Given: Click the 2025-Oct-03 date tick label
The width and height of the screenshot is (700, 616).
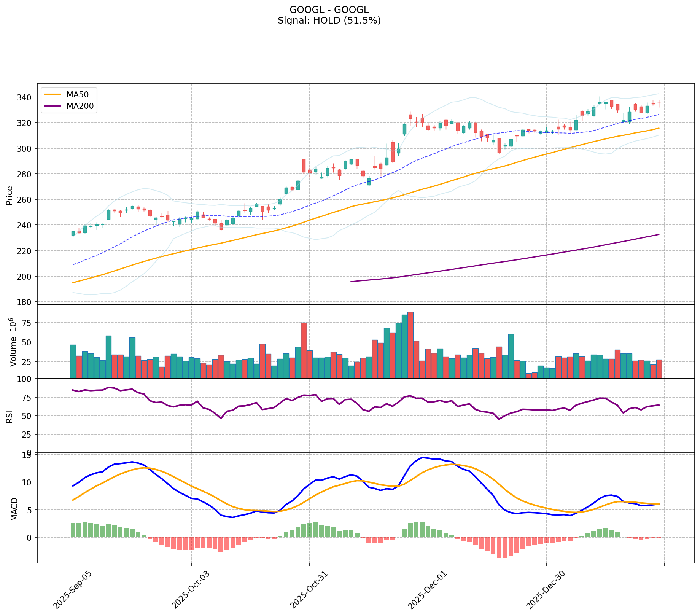Looking at the screenshot, I should point(187,590).
